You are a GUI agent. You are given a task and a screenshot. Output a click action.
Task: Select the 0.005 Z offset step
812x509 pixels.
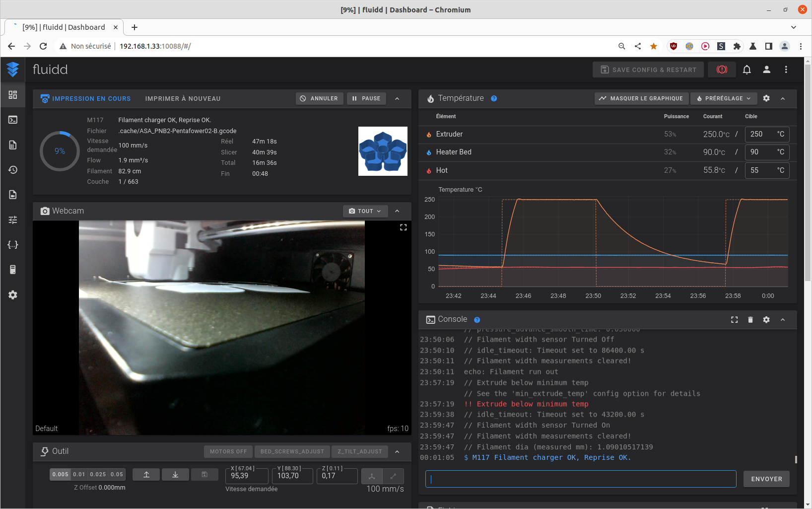[x=60, y=474]
